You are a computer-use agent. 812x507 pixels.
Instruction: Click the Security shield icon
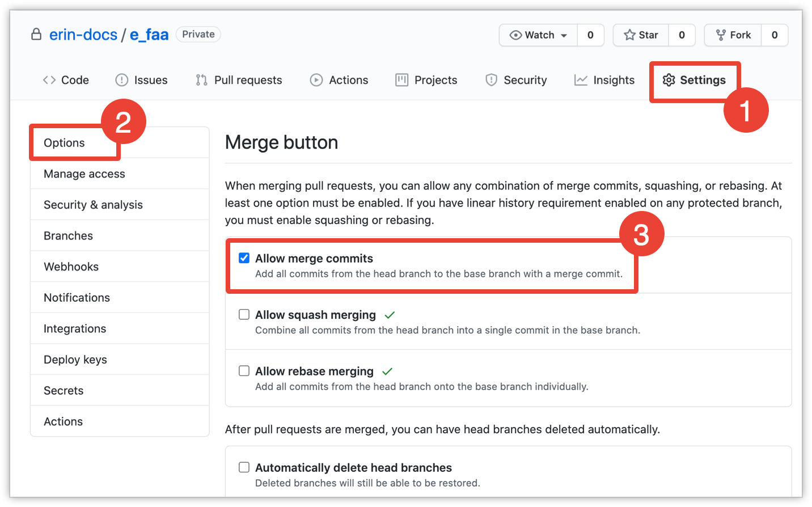[x=491, y=80]
